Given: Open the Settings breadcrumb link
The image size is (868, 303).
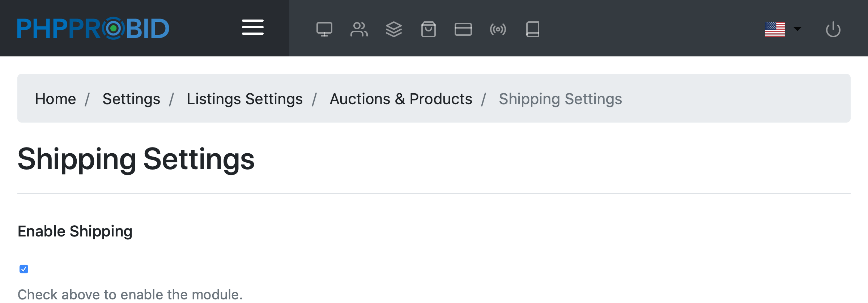Looking at the screenshot, I should (131, 99).
